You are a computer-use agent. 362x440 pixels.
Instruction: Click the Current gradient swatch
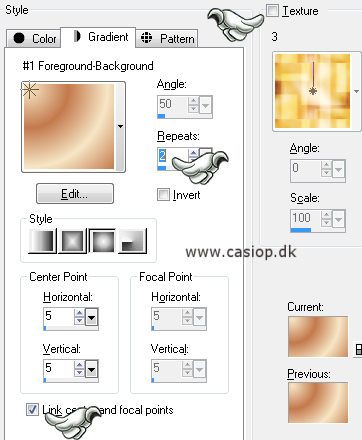point(318,337)
